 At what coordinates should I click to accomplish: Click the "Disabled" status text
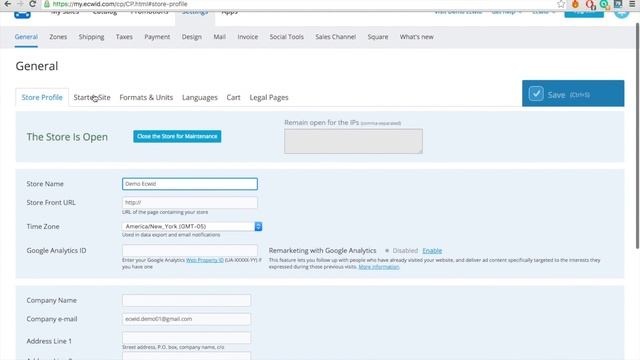point(405,251)
